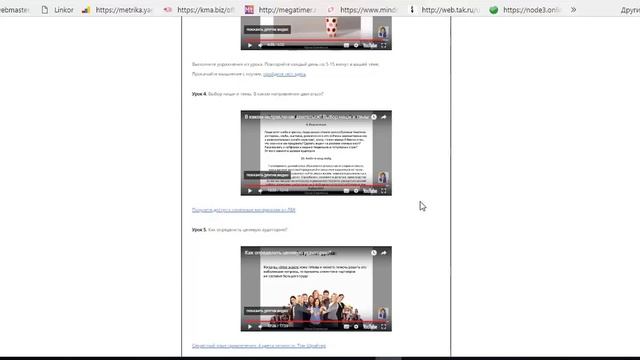Click 'показать другие видео' on topmost video

point(267,29)
